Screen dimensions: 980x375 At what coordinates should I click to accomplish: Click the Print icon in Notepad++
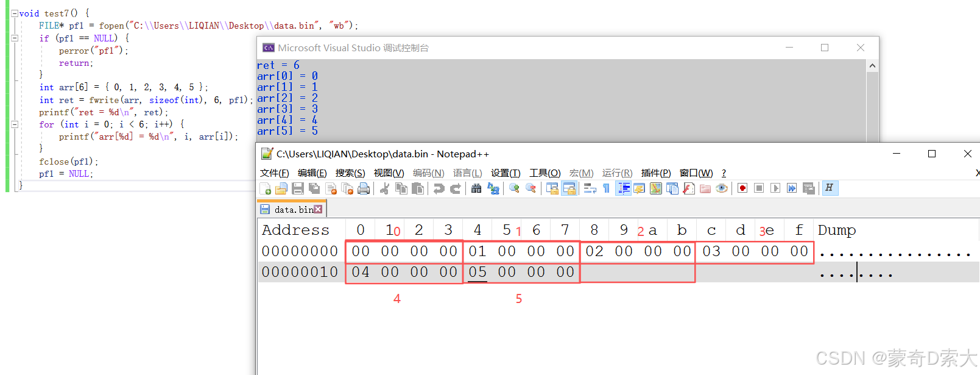pyautogui.click(x=364, y=188)
